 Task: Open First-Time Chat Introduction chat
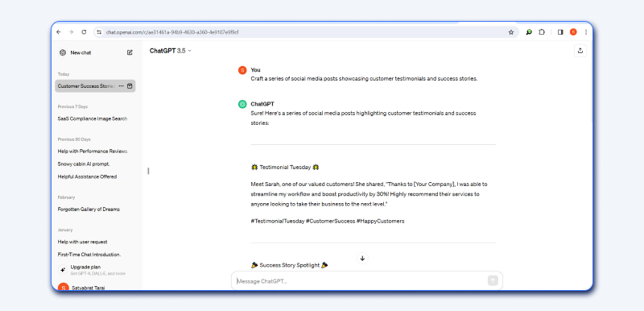pos(89,255)
